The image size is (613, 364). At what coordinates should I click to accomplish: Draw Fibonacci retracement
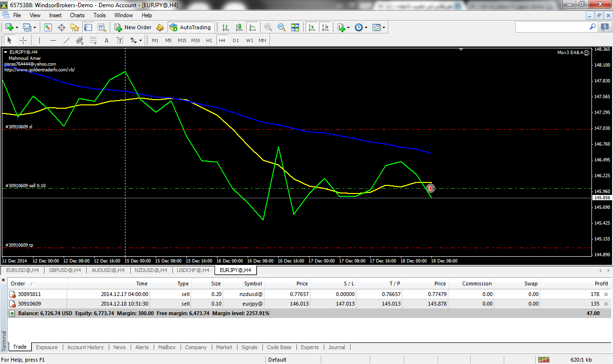[x=93, y=40]
